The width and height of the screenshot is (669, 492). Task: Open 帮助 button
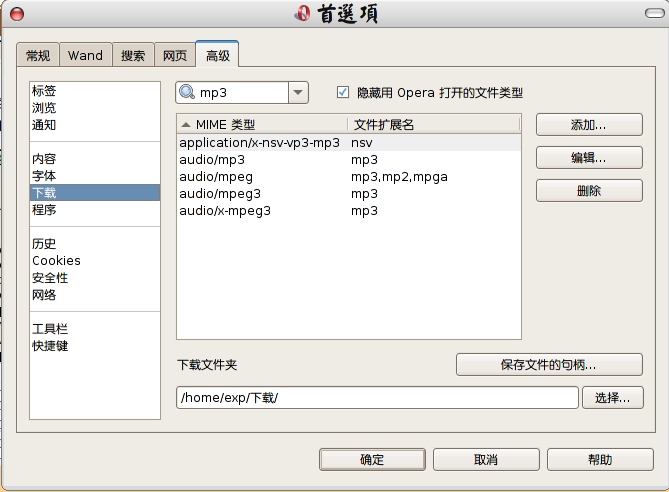pyautogui.click(x=600, y=460)
